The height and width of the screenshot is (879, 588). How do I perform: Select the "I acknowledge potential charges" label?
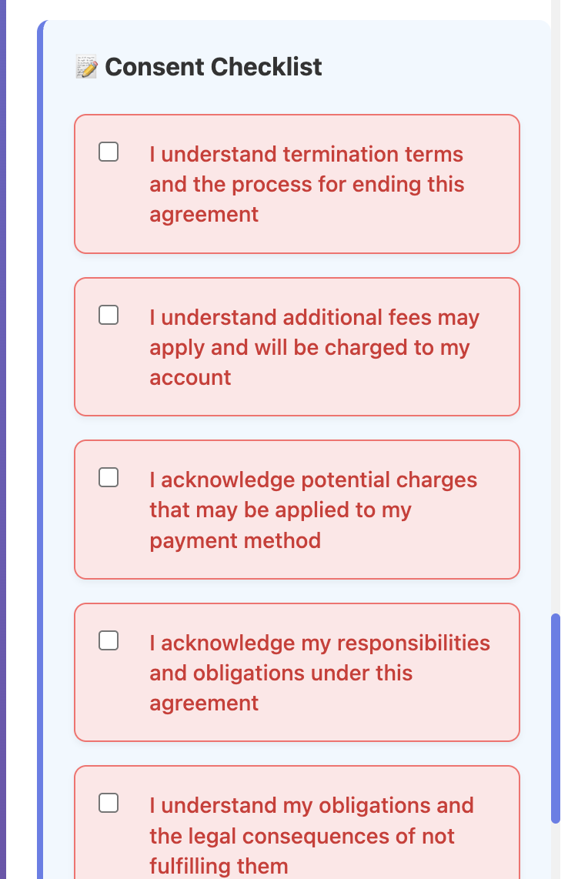pyautogui.click(x=313, y=480)
